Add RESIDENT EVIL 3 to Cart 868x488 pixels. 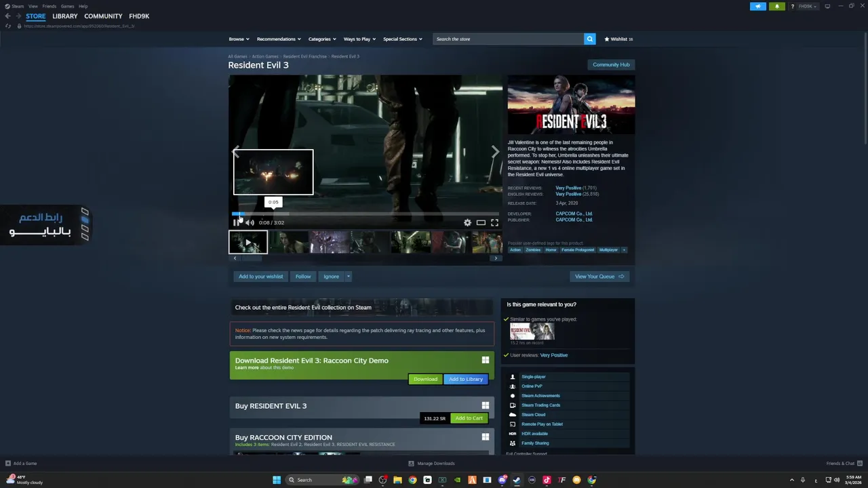pos(469,418)
